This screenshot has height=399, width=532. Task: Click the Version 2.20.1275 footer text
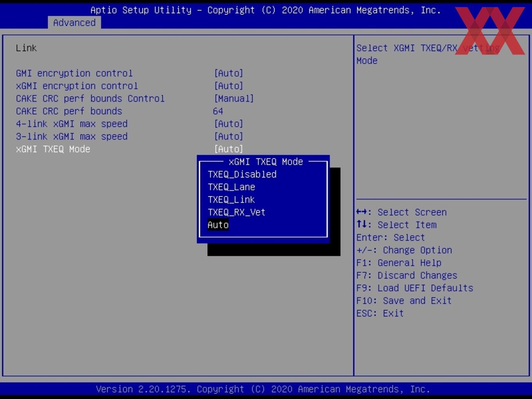[x=263, y=389]
